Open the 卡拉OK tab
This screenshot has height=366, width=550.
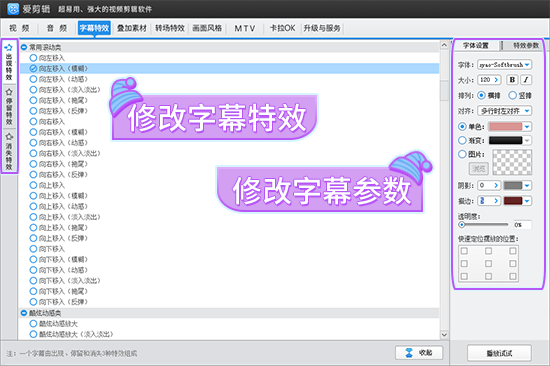pyautogui.click(x=282, y=28)
